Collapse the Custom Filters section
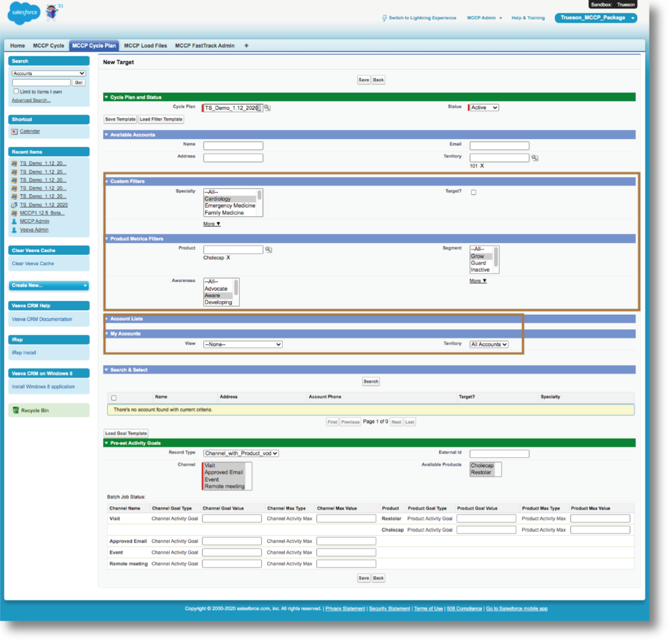The width and height of the screenshot is (669, 644). tap(106, 182)
